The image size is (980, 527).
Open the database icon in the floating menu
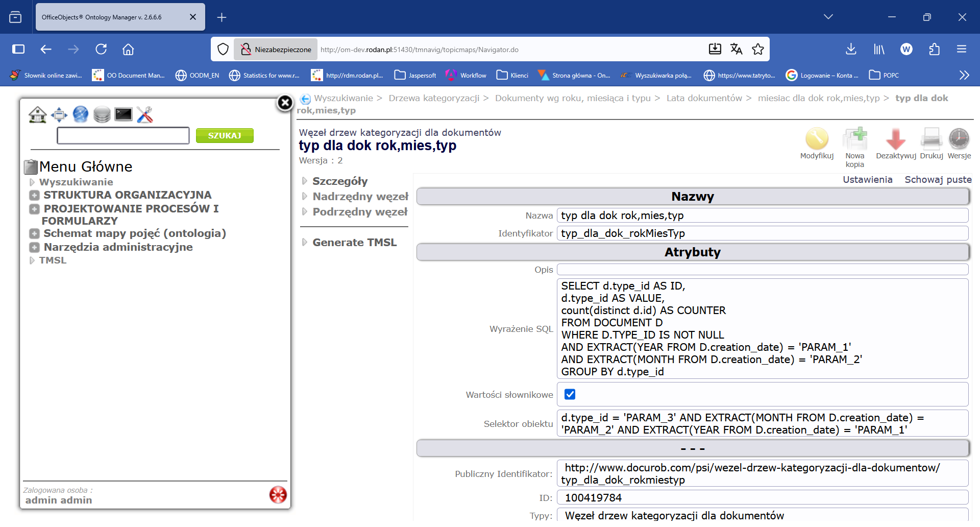click(x=102, y=114)
